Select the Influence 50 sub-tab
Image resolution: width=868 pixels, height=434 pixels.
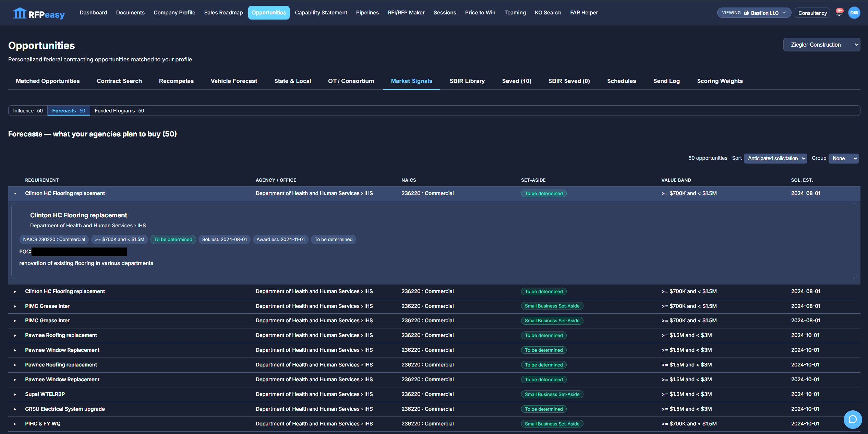coord(28,110)
